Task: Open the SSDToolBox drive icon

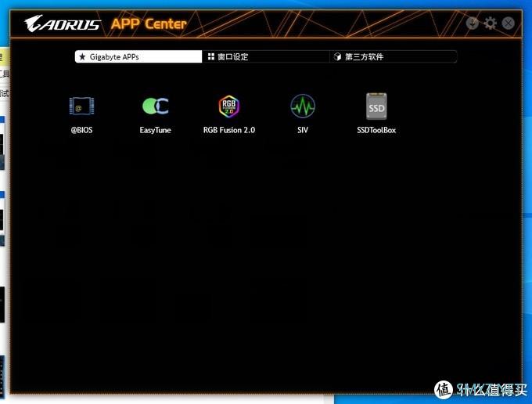Action: click(x=376, y=106)
